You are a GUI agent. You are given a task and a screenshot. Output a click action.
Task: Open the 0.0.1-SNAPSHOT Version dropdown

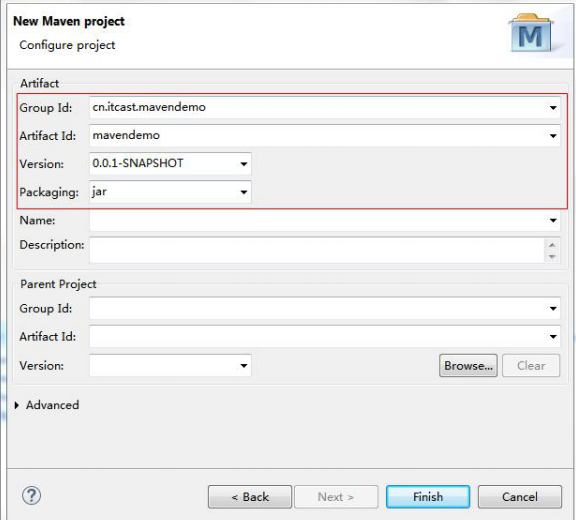[x=244, y=164]
